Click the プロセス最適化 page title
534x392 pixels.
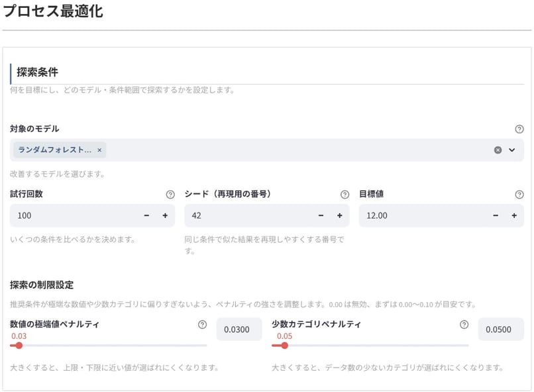[53, 11]
